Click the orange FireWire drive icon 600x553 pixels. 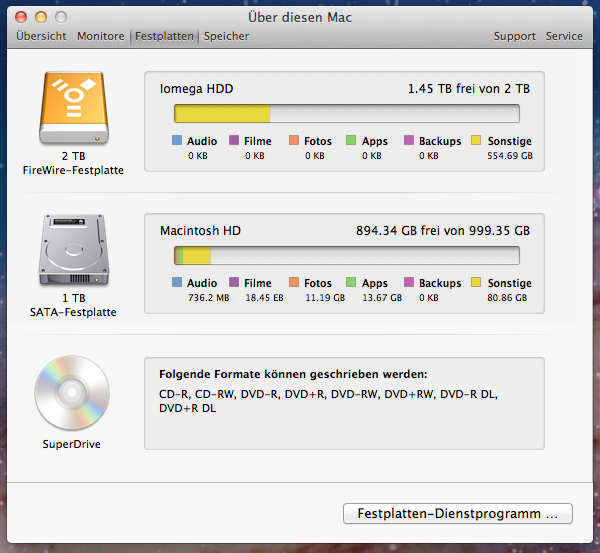point(74,108)
